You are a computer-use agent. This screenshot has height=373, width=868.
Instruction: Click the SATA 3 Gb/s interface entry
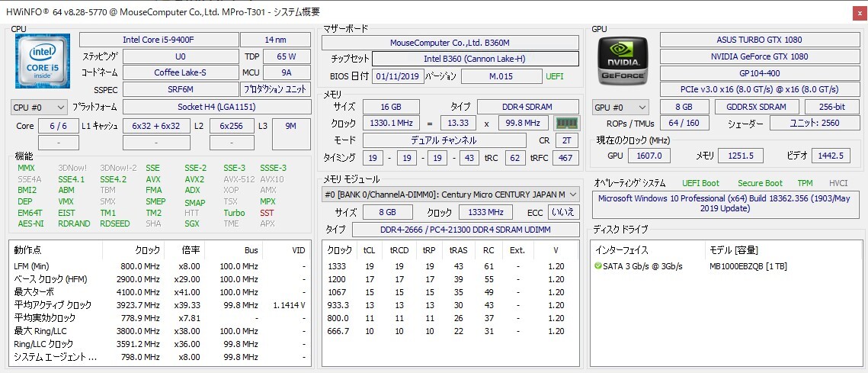click(x=642, y=266)
